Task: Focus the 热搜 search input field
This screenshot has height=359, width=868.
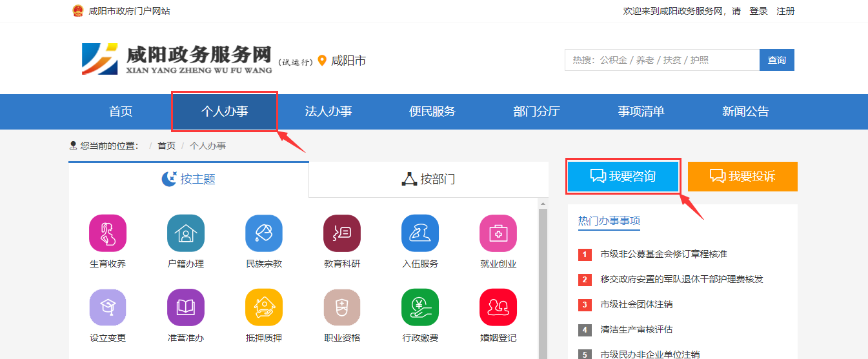Action: pos(661,60)
